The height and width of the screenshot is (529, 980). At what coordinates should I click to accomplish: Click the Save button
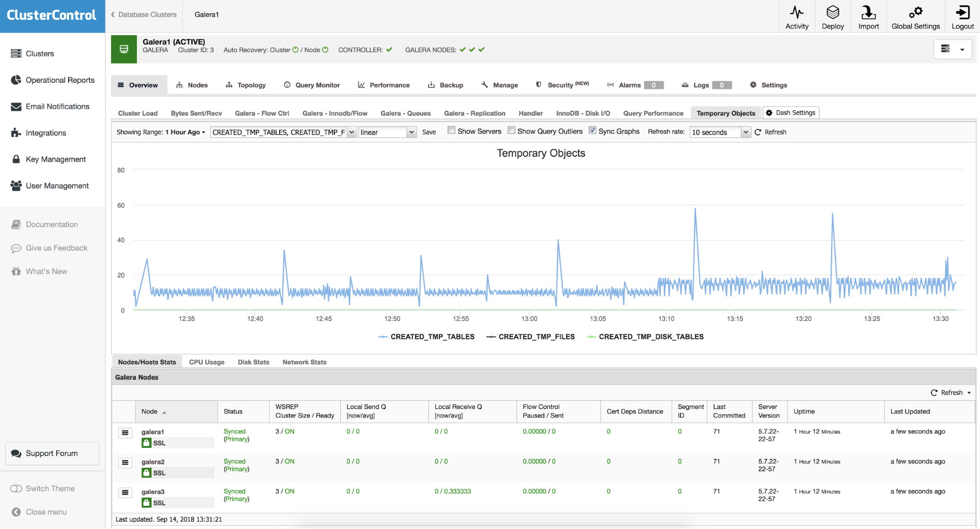pos(429,132)
